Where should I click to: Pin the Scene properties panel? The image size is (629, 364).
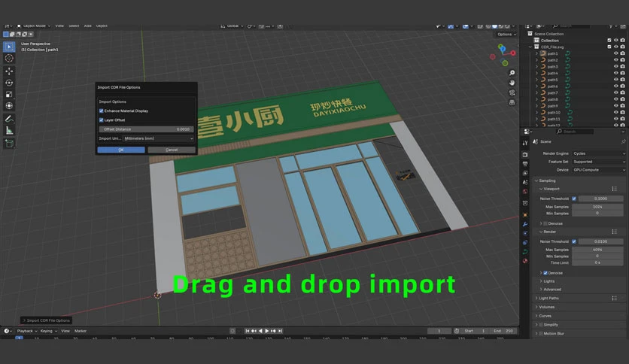623,141
